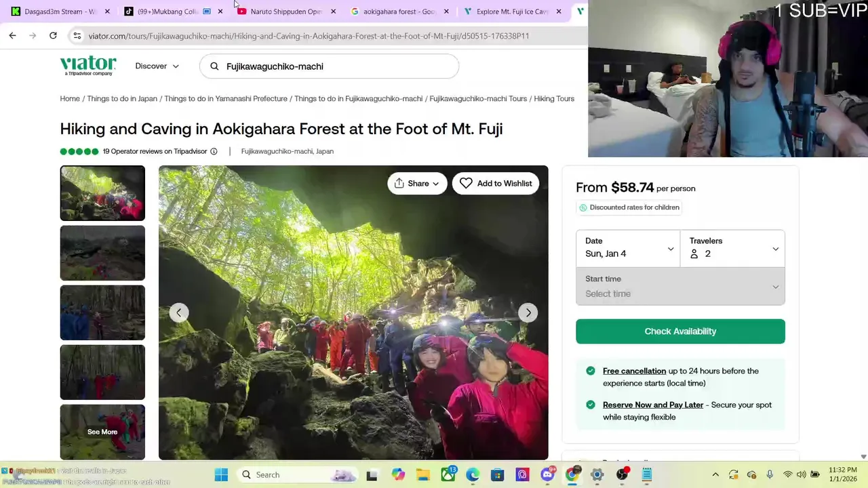Click the Discounted rates for children badge
This screenshot has width=868, height=488.
tap(629, 207)
